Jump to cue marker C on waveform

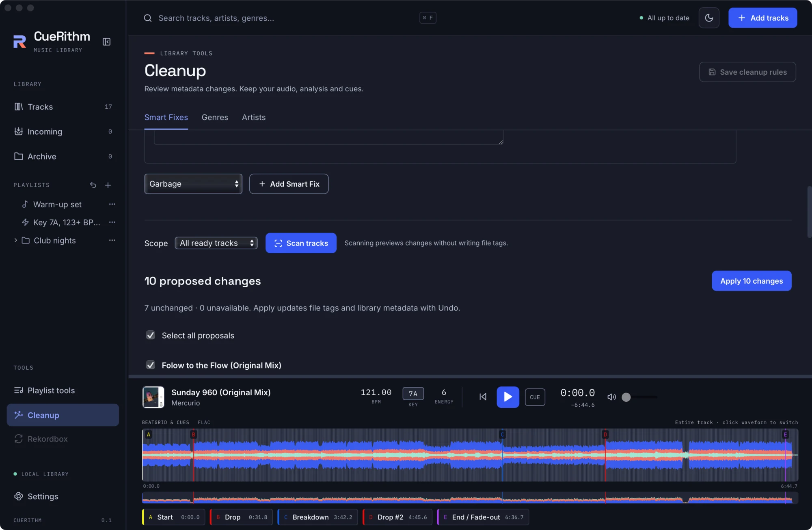(x=502, y=435)
